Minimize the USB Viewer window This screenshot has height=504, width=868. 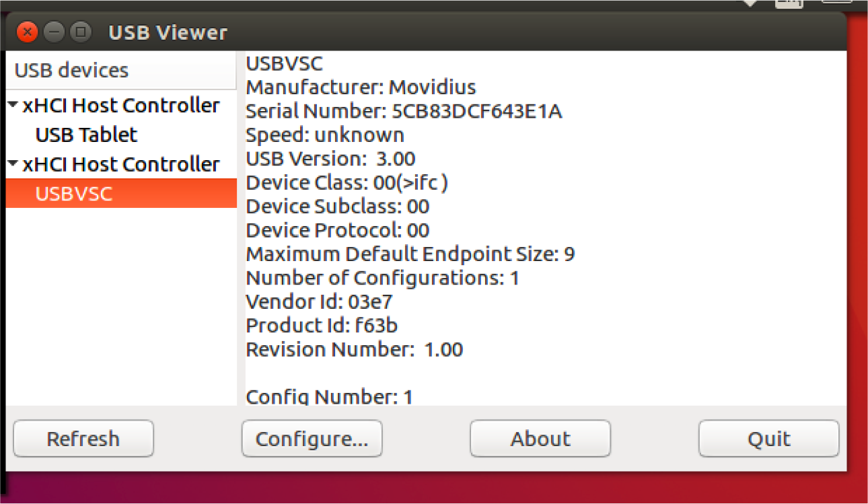coord(54,32)
